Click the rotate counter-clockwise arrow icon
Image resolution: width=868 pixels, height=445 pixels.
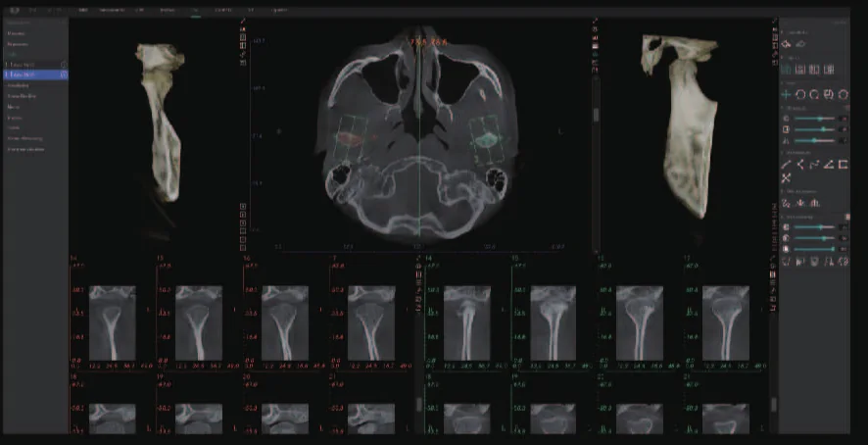pos(799,95)
